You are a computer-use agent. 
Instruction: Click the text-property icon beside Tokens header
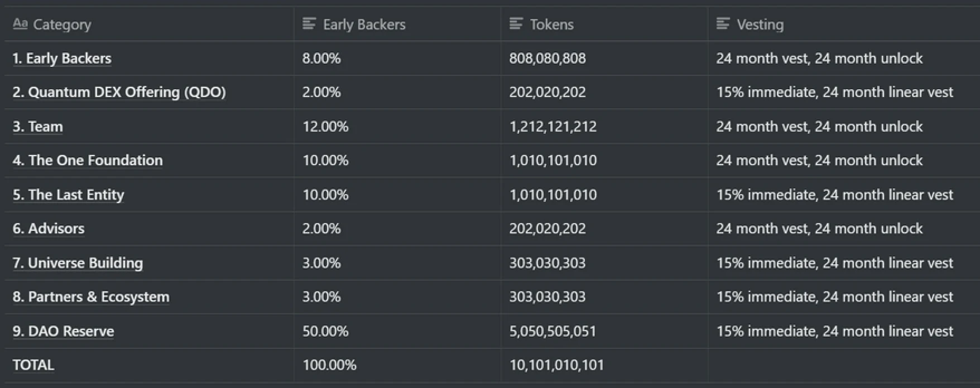click(x=516, y=24)
